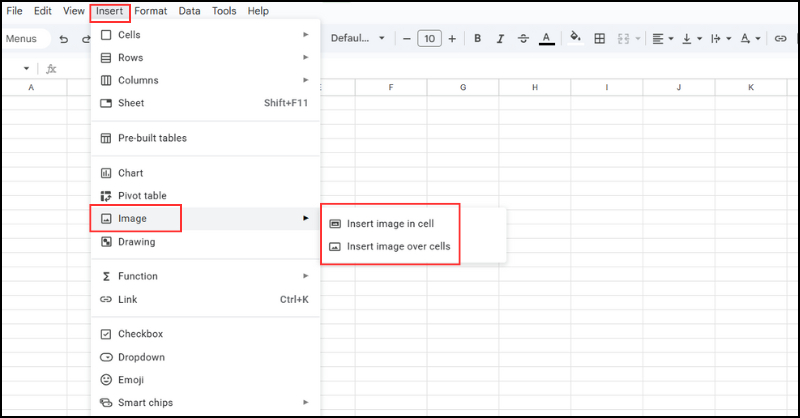This screenshot has width=800, height=418.
Task: Open the Default font dropdown
Action: point(357,38)
